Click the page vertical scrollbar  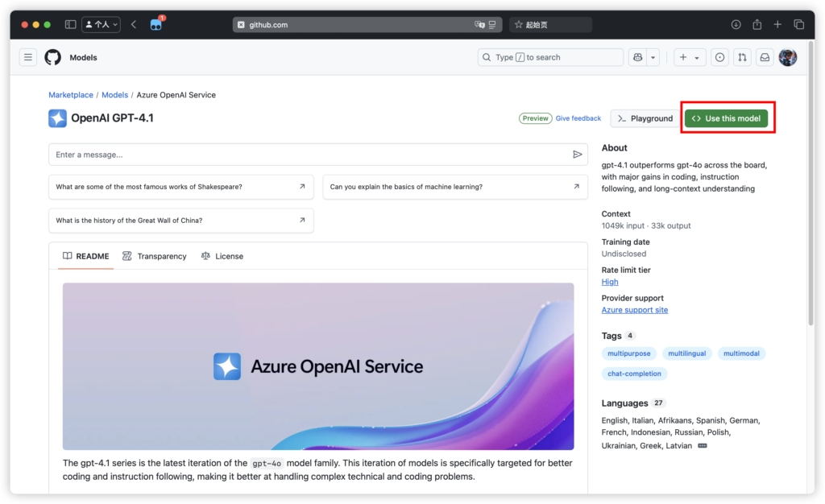[810, 184]
